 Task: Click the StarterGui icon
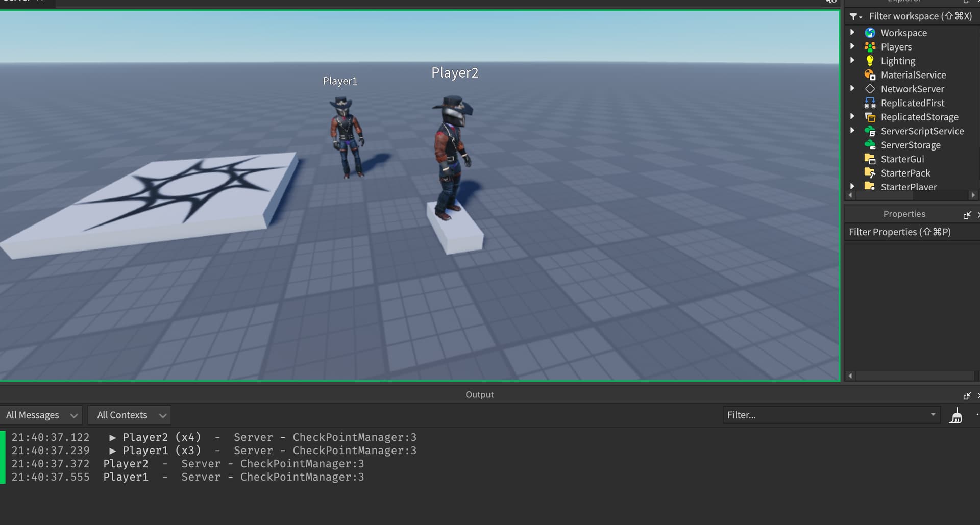click(x=870, y=159)
